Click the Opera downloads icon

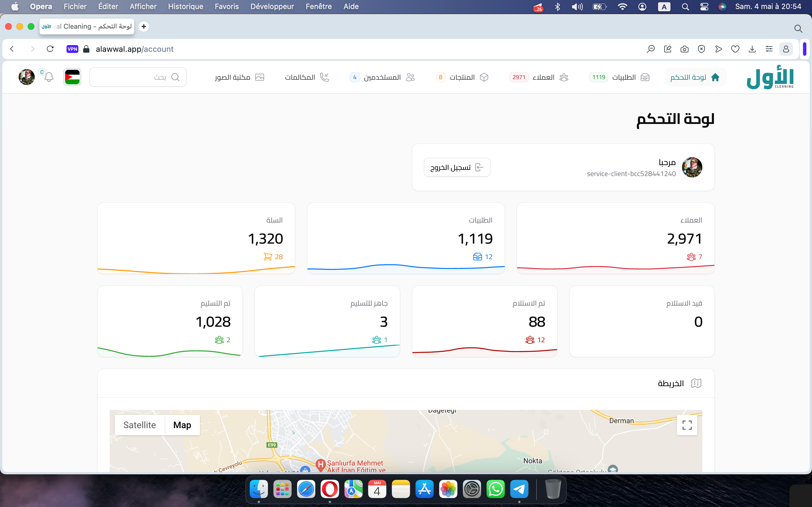pyautogui.click(x=752, y=49)
